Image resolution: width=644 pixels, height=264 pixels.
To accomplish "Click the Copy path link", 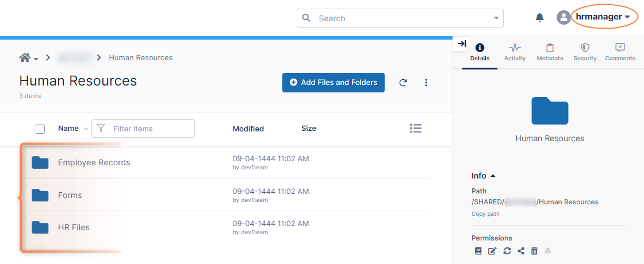I will pos(485,214).
